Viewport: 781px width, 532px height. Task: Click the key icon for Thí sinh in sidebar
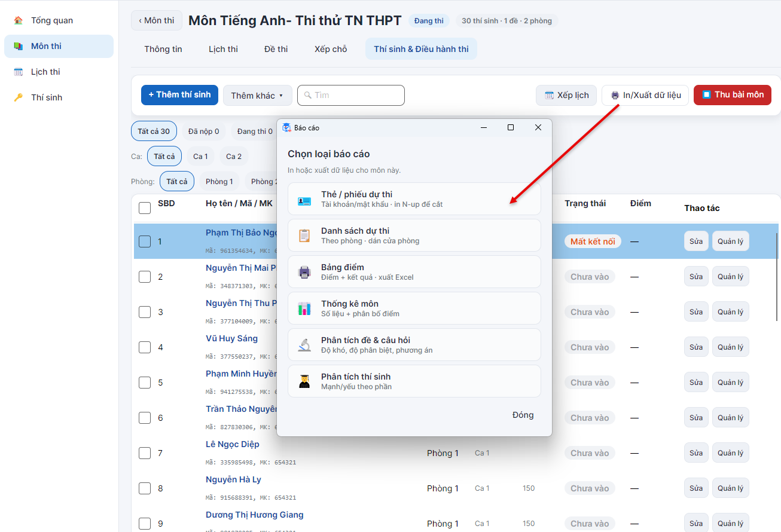point(19,97)
